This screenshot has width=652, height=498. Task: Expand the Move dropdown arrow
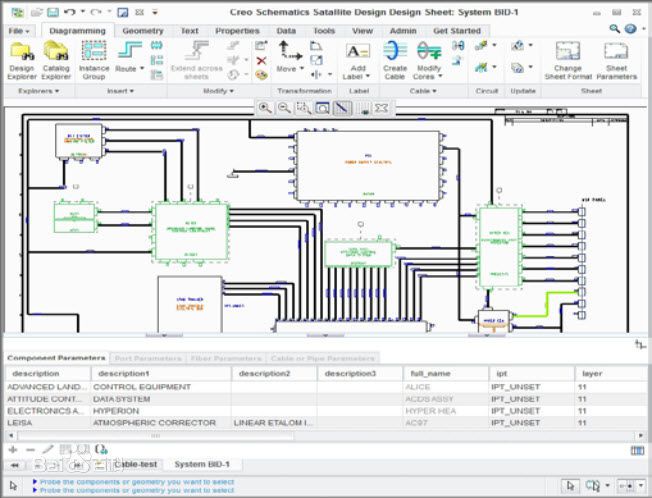point(302,68)
